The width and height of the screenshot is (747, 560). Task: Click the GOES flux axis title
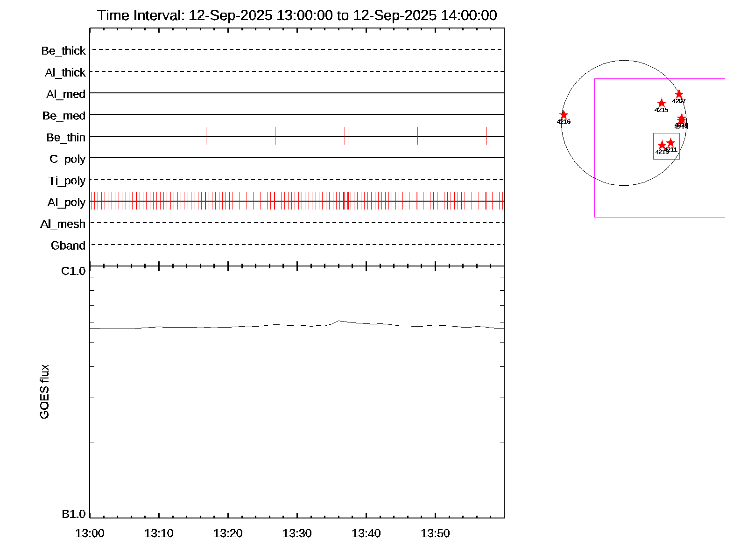[44, 392]
